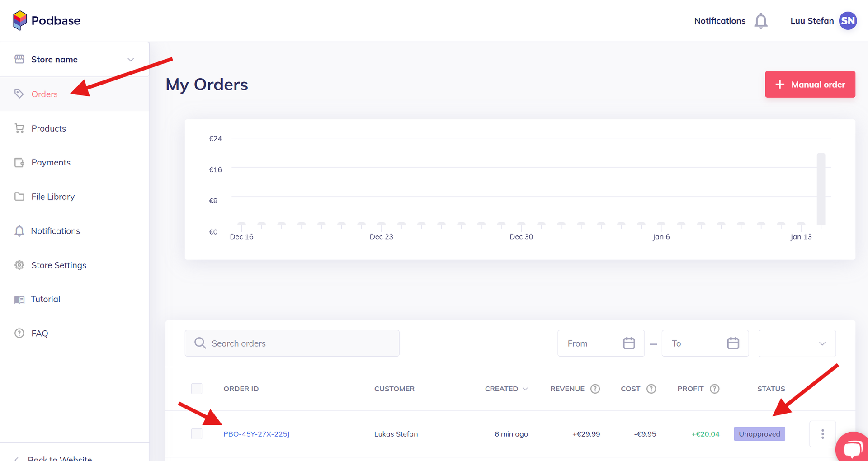Click the Manual order button

[810, 85]
